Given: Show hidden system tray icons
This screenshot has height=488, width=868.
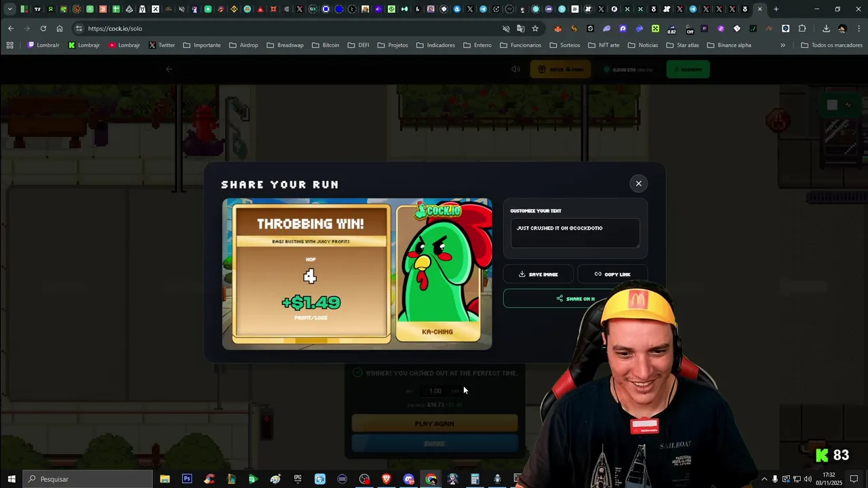Looking at the screenshot, I should [764, 479].
